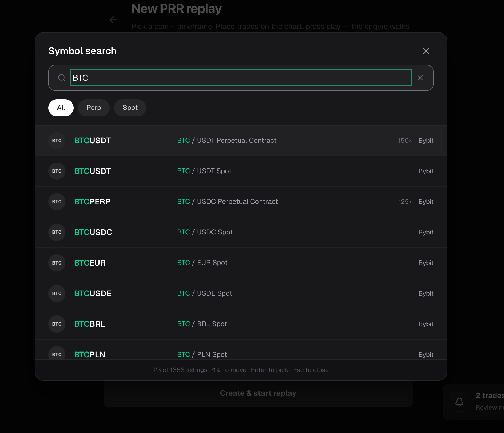The width and height of the screenshot is (504, 433).
Task: Click the BTC coin badge beside BTCBRL
Action: click(57, 324)
